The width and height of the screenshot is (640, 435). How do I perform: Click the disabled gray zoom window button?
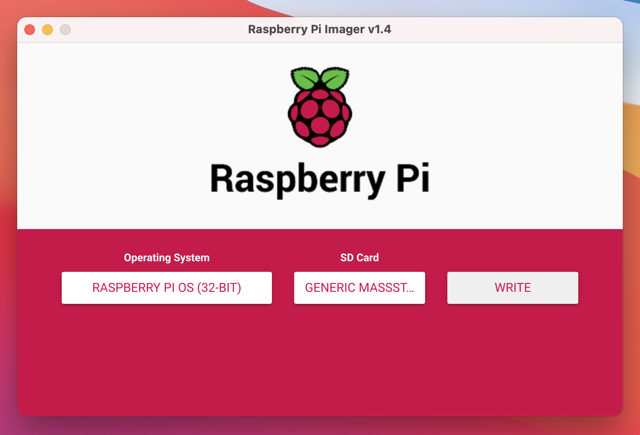click(x=65, y=29)
